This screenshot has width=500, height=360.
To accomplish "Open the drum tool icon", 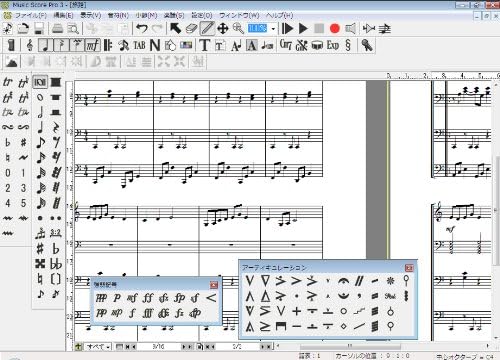I will [317, 45].
